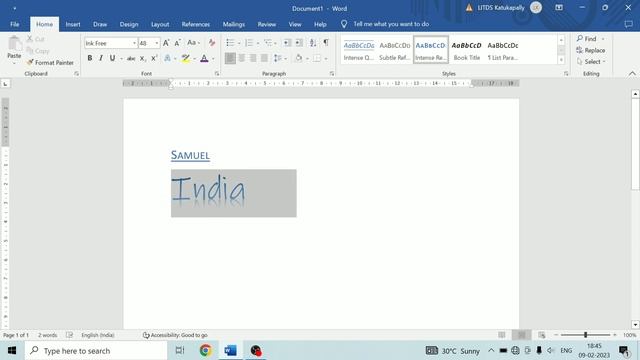Screen dimensions: 640x360
Task: Open the font color dropdown arrow
Action: click(213, 59)
